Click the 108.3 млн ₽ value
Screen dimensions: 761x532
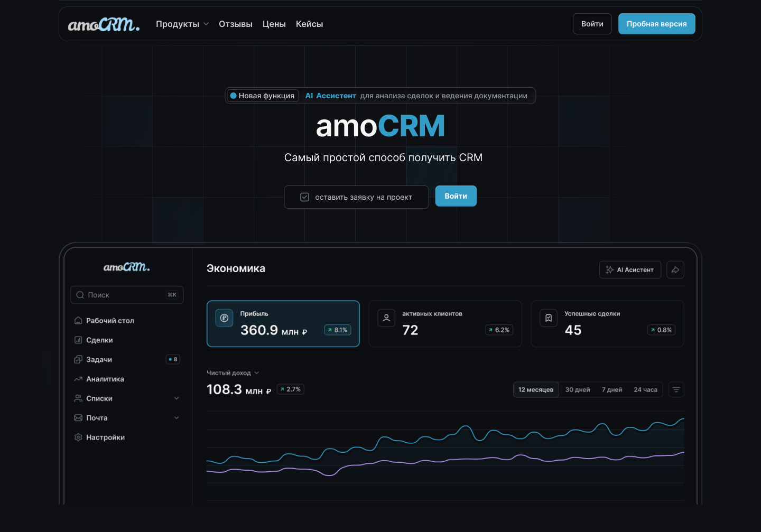(239, 390)
